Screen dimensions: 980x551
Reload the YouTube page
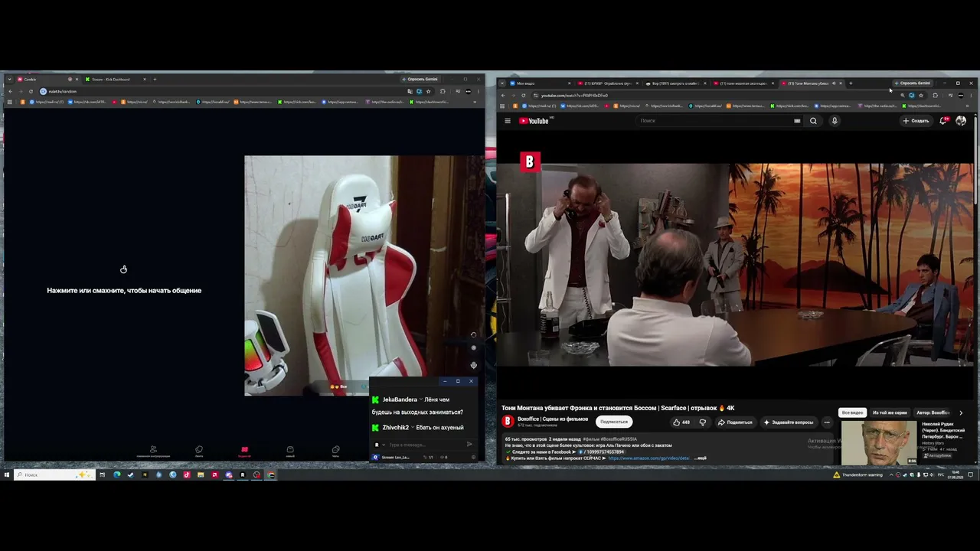(524, 96)
